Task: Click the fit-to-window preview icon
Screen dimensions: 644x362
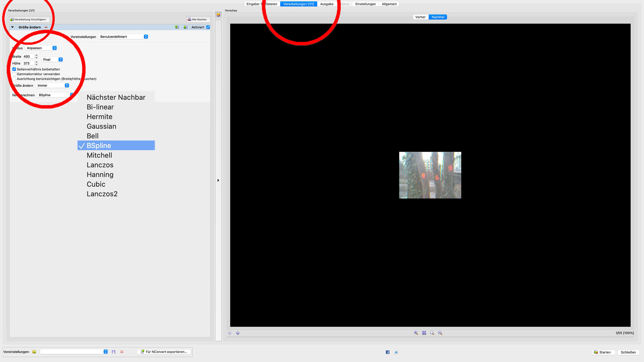Action: pyautogui.click(x=424, y=333)
